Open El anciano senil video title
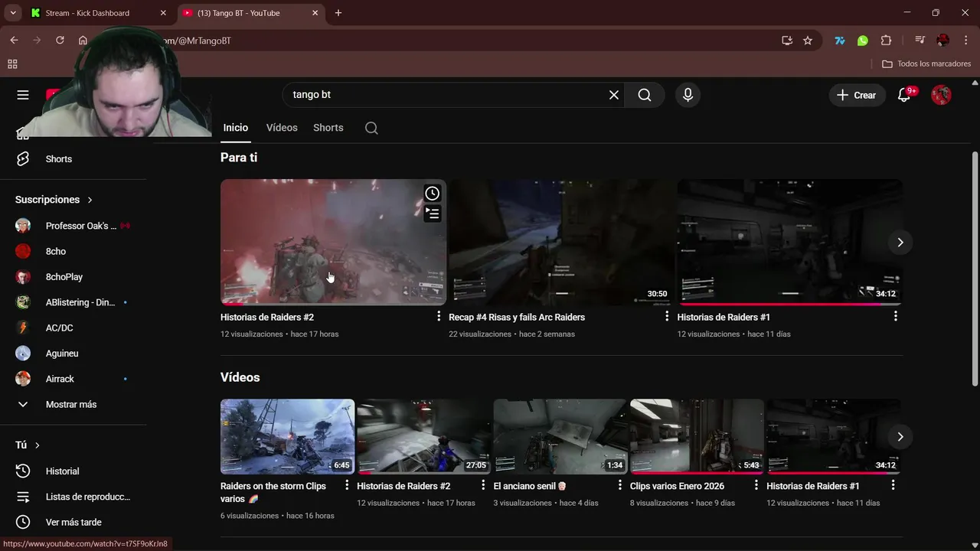980x551 pixels. pyautogui.click(x=530, y=486)
